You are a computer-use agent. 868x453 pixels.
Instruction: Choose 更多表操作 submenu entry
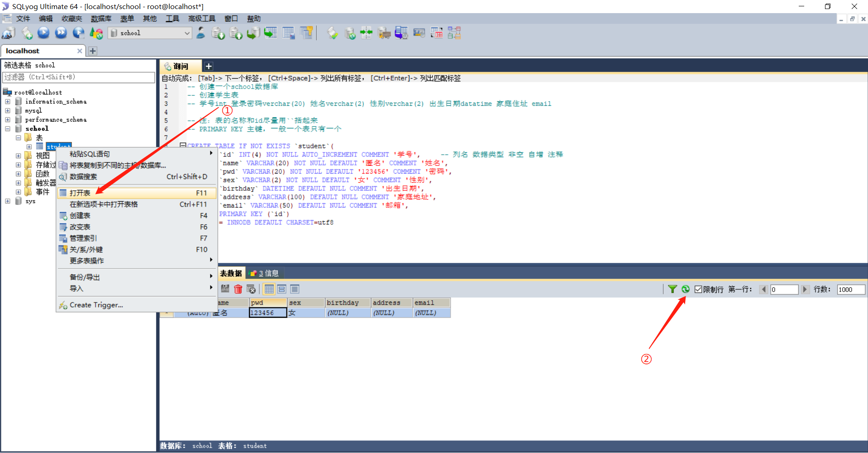click(x=137, y=261)
